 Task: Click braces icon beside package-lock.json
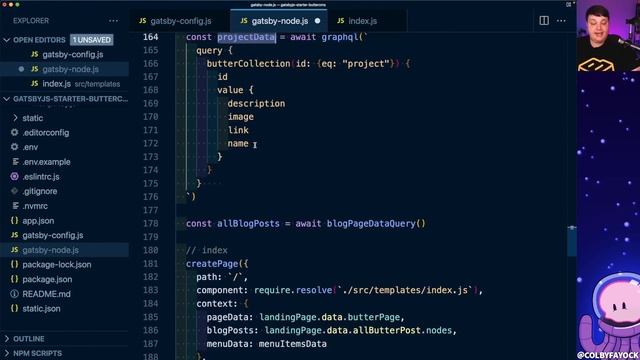pyautogui.click(x=15, y=264)
